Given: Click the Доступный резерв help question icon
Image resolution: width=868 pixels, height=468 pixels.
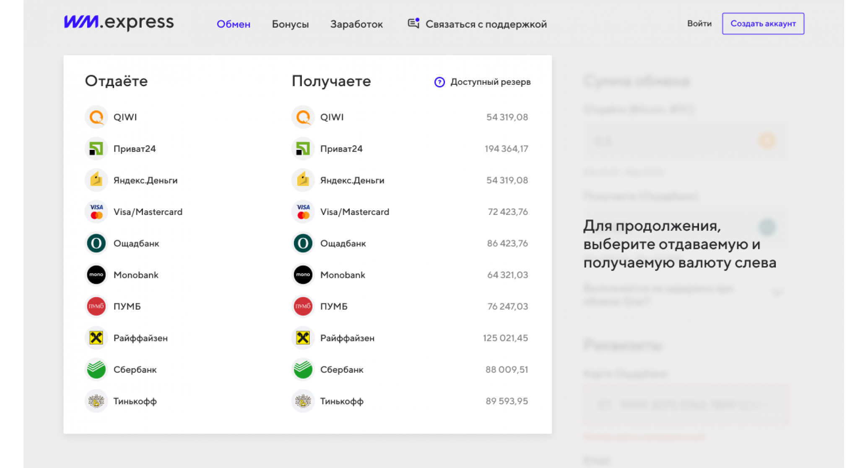Looking at the screenshot, I should click(439, 82).
